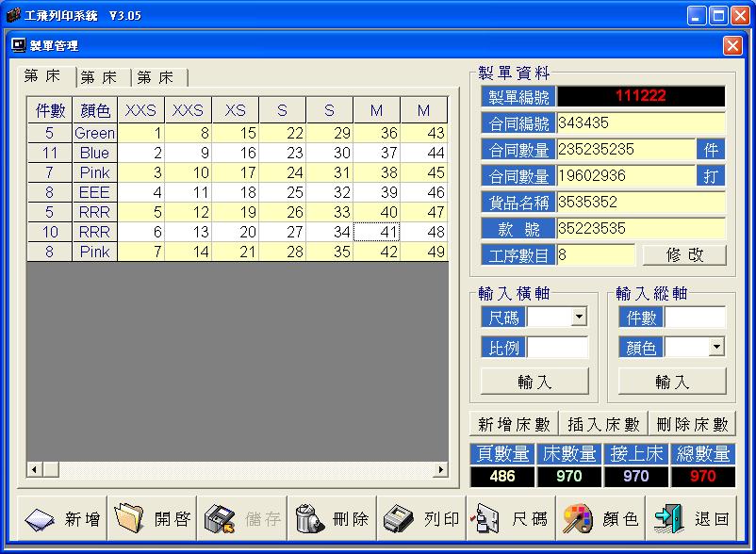
Task: Click the 打 unit button
Action: (711, 176)
